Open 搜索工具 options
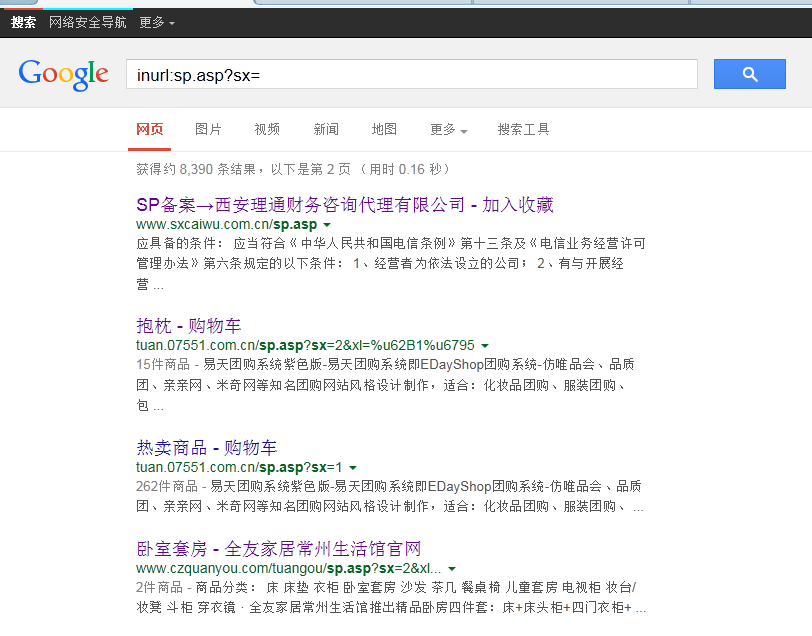Screen dimensions: 812x636 point(523,129)
